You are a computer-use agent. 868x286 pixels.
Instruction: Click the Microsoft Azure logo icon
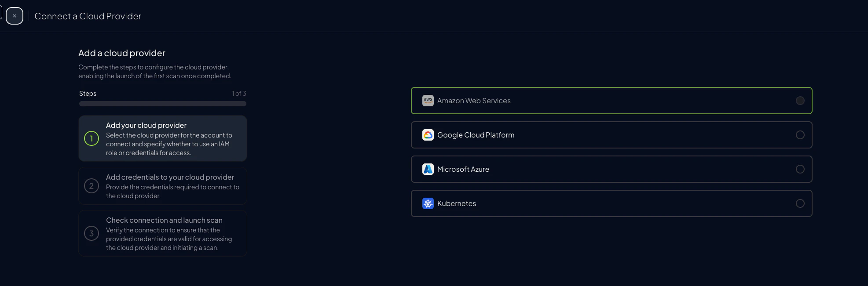pos(428,169)
